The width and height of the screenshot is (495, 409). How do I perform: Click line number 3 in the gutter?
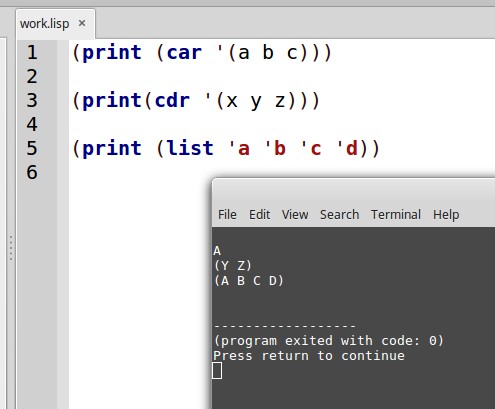(x=32, y=100)
